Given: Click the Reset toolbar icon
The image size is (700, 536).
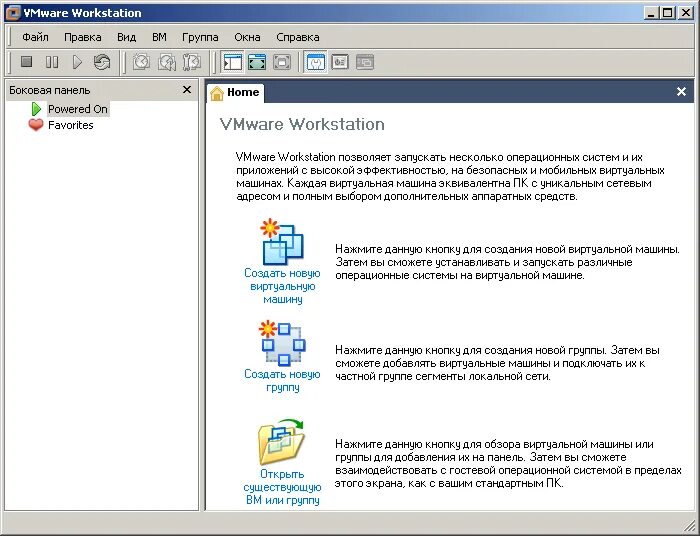Looking at the screenshot, I should point(102,62).
